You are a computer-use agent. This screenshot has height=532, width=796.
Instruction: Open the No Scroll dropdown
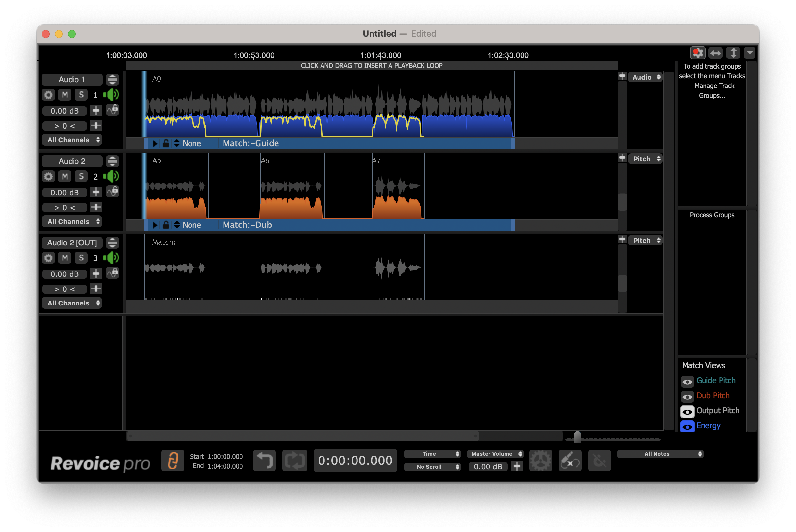click(432, 467)
